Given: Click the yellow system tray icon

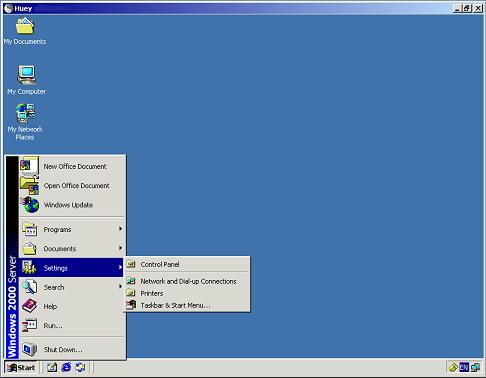Looking at the screenshot, I should pos(453,367).
